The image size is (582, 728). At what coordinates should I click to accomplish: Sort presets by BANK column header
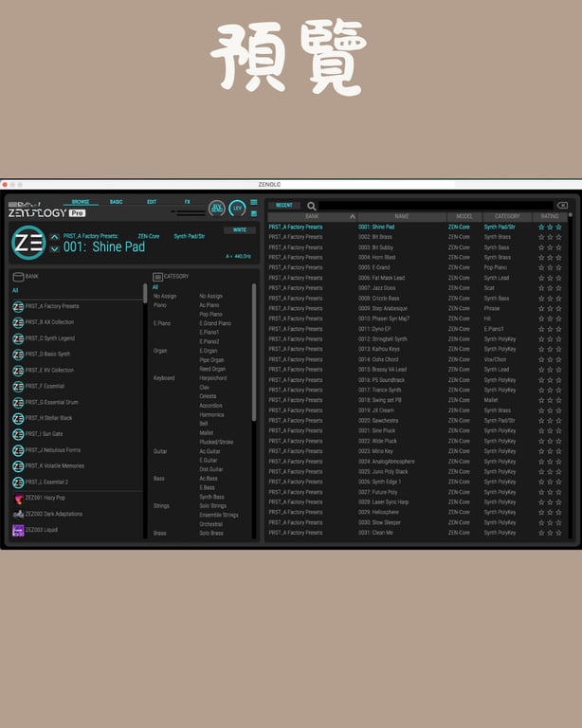pos(312,217)
